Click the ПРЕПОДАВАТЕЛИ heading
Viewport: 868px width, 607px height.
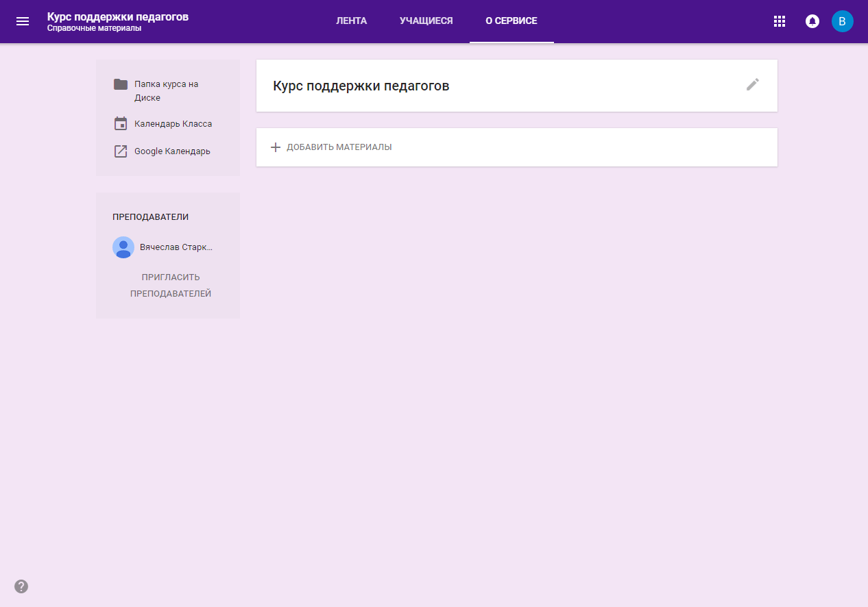coord(150,217)
